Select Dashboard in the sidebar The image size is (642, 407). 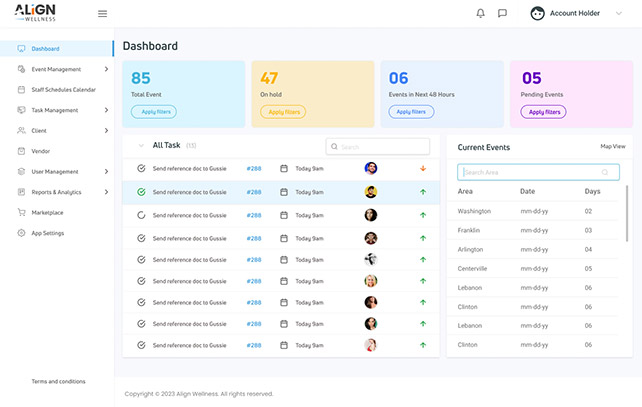(57, 49)
